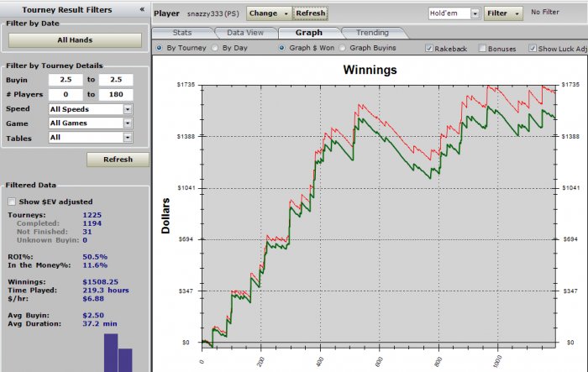Choose the By Tourney radio button

[x=159, y=48]
